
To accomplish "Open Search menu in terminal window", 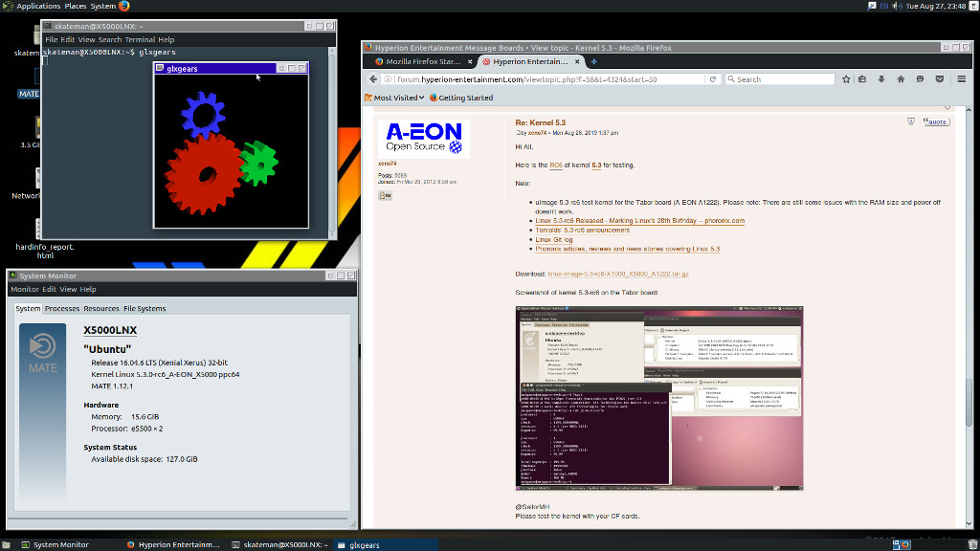I will (110, 39).
